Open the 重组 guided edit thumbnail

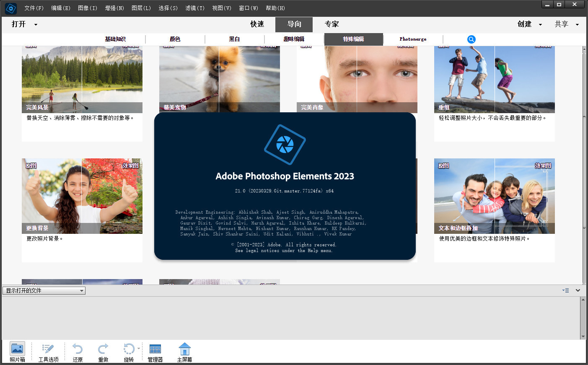point(495,79)
